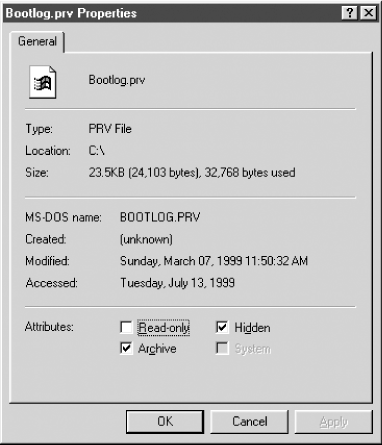Click the grayed System checkbox
382x445 pixels.
pos(222,348)
